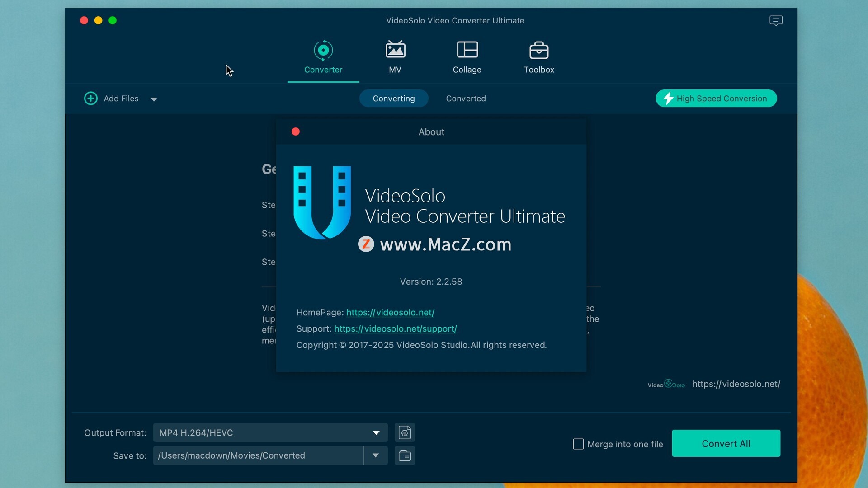Open custom profile settings gear icon
The height and width of the screenshot is (488, 868).
[x=405, y=432]
